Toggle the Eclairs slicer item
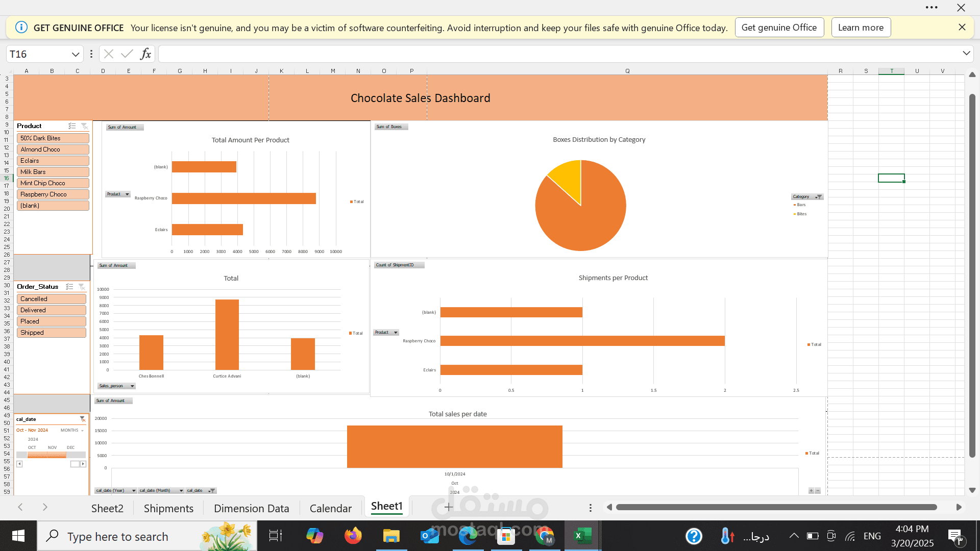 coord(53,161)
